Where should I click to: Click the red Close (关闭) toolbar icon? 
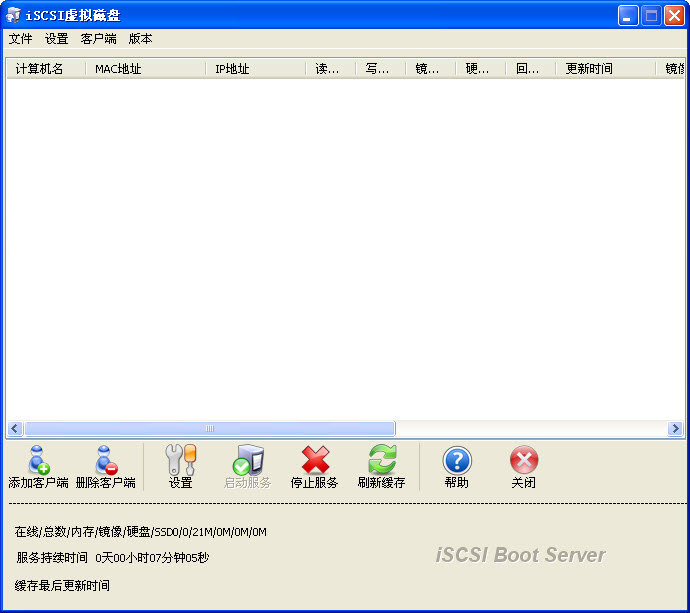point(523,466)
